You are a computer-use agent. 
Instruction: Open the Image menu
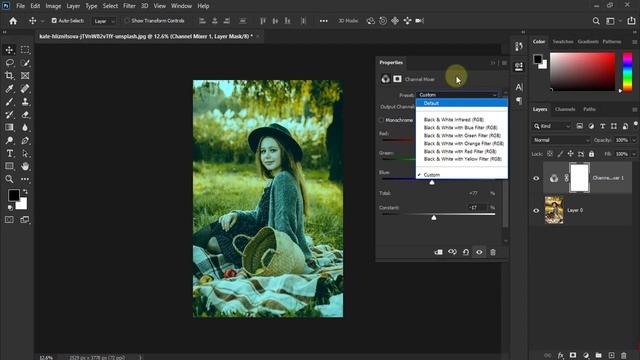point(53,6)
